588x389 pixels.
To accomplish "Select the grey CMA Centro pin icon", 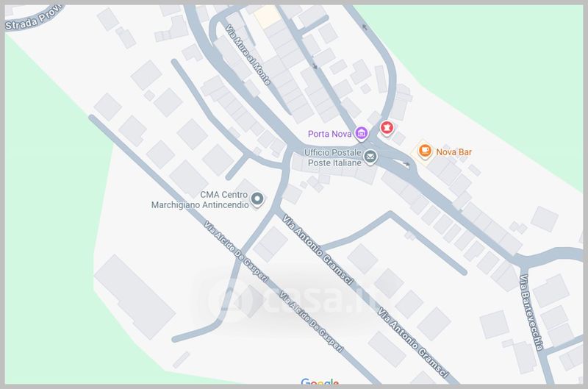I will (x=257, y=199).
